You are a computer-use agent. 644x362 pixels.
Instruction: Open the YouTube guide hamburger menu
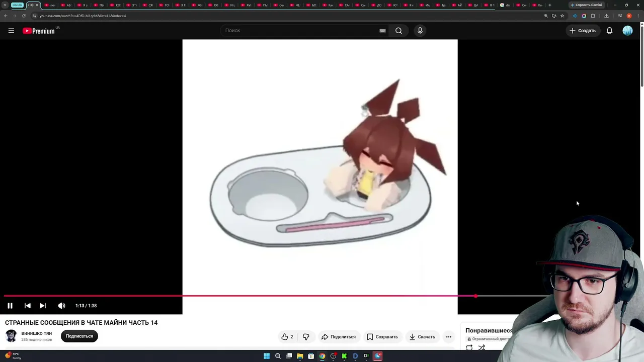[11, 31]
